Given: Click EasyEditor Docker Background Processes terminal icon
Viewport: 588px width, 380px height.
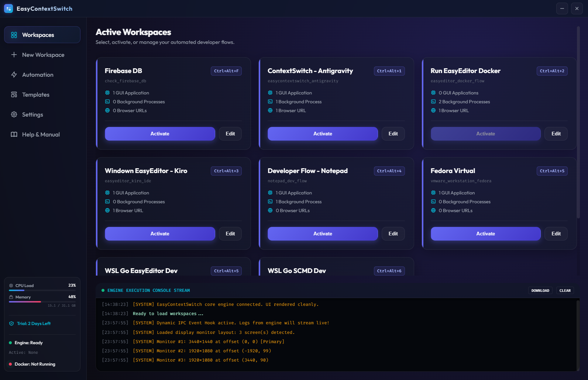Looking at the screenshot, I should coord(433,101).
